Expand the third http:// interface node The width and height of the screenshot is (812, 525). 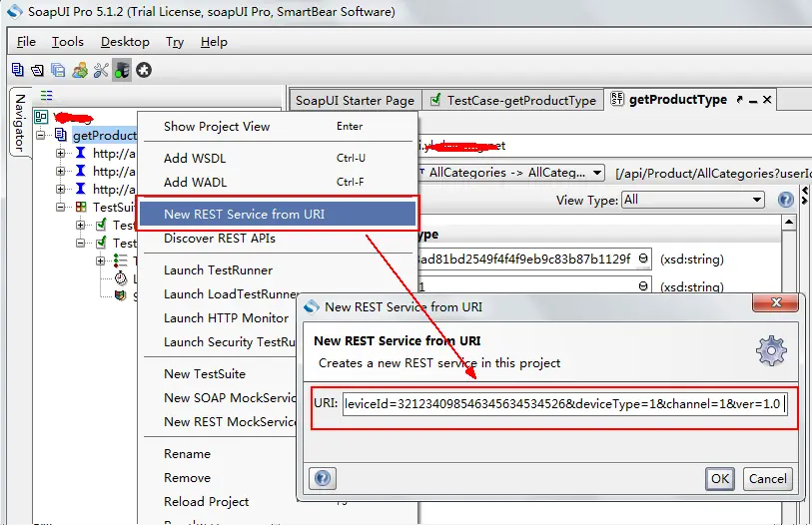click(x=61, y=189)
